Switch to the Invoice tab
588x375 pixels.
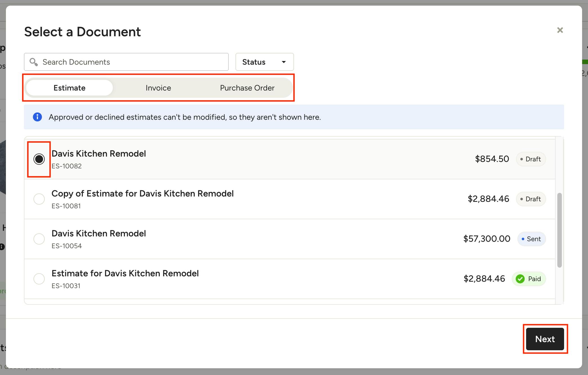pyautogui.click(x=158, y=88)
